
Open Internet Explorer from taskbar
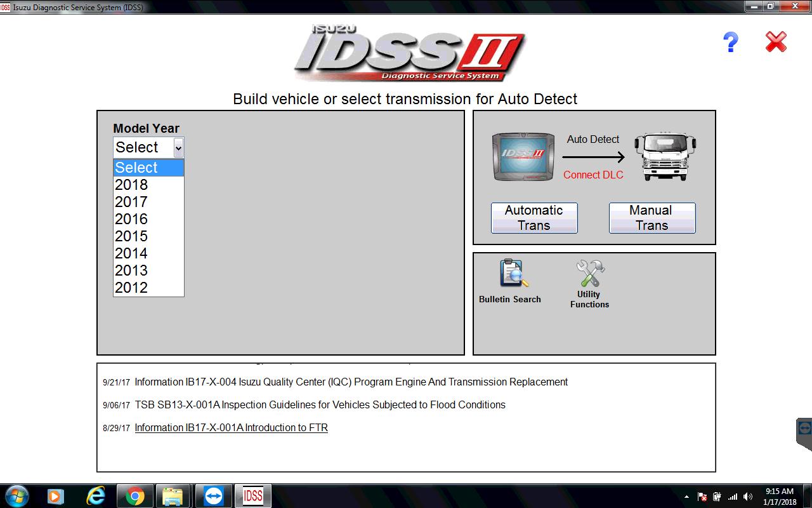pyautogui.click(x=96, y=496)
